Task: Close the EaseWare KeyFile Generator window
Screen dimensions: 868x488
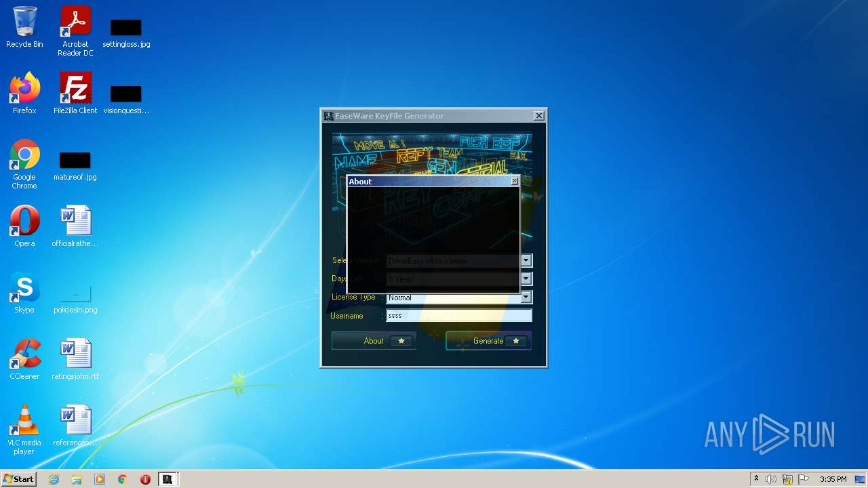Action: [x=539, y=116]
